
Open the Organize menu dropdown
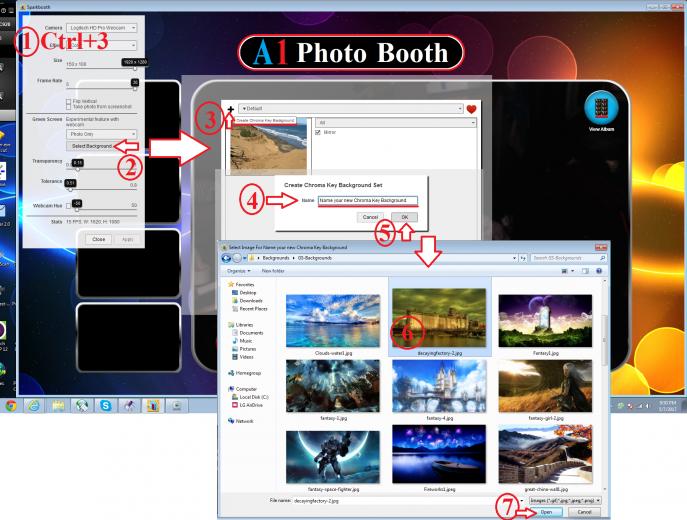coord(239,271)
